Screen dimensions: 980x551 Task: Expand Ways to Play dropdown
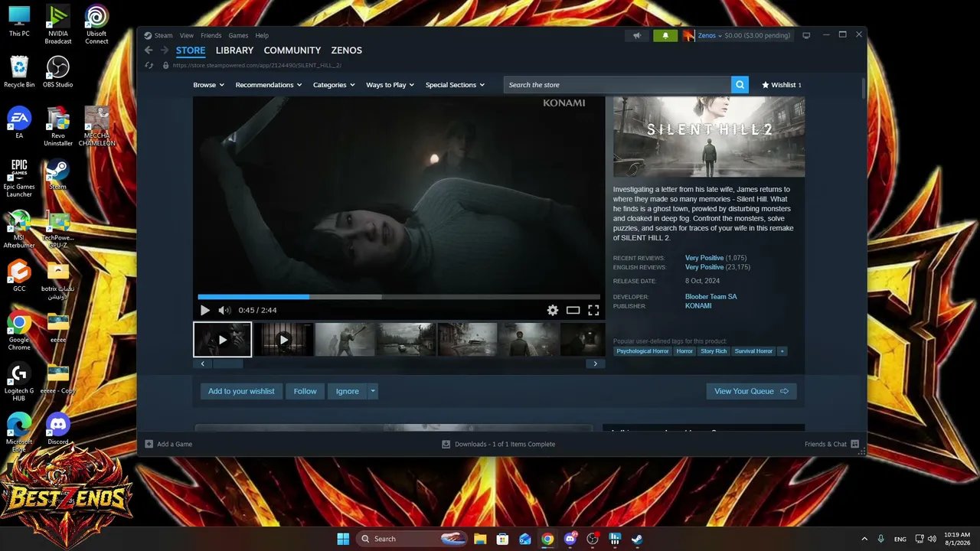(390, 85)
